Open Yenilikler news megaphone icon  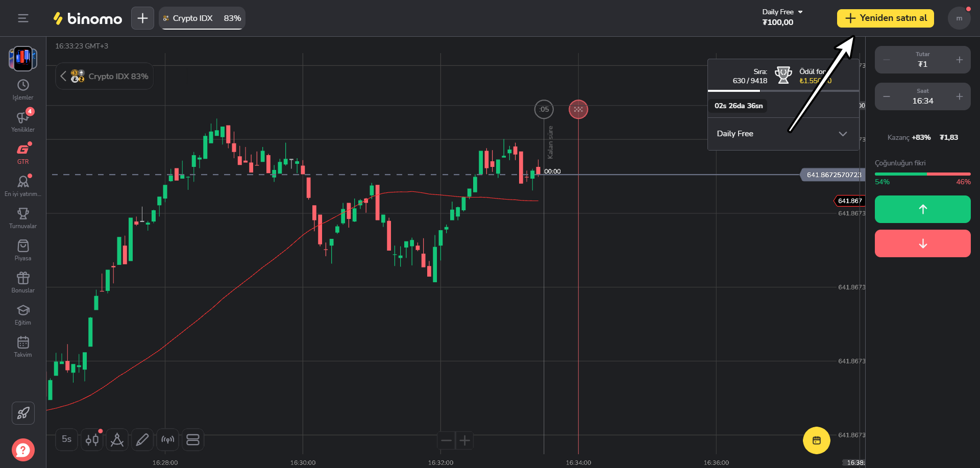point(23,118)
